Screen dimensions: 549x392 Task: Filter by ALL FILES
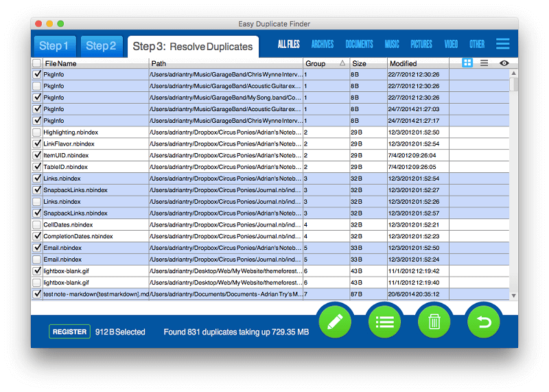[x=289, y=44]
